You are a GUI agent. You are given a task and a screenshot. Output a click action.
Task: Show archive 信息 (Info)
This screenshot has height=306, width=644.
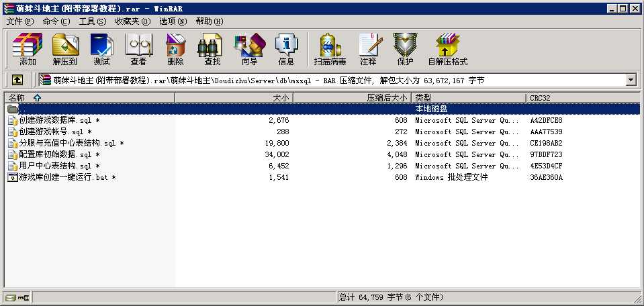click(286, 49)
